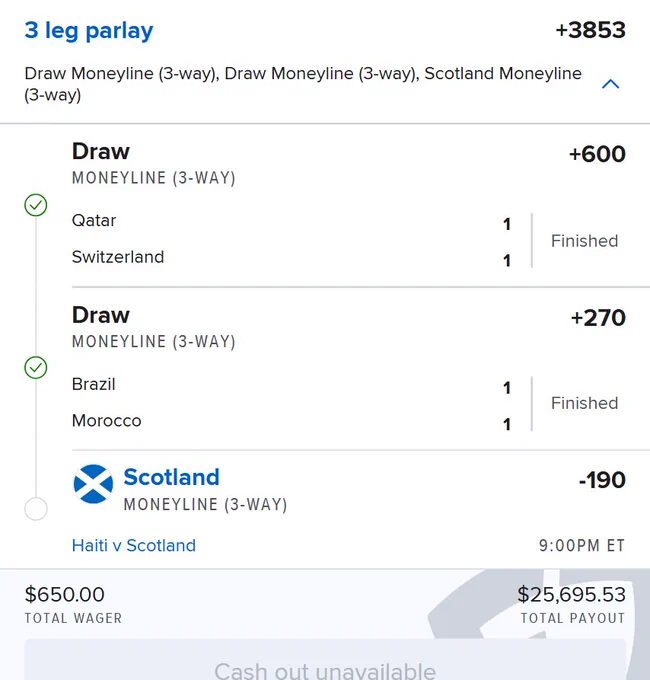Viewport: 650px width, 680px height.
Task: Click the +3853 parlay odds
Action: coord(591,30)
